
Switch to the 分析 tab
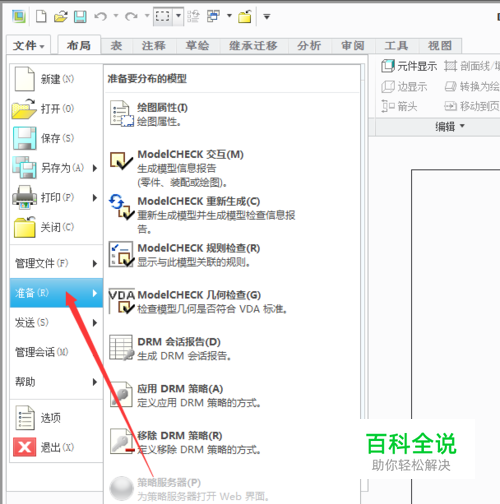[309, 46]
